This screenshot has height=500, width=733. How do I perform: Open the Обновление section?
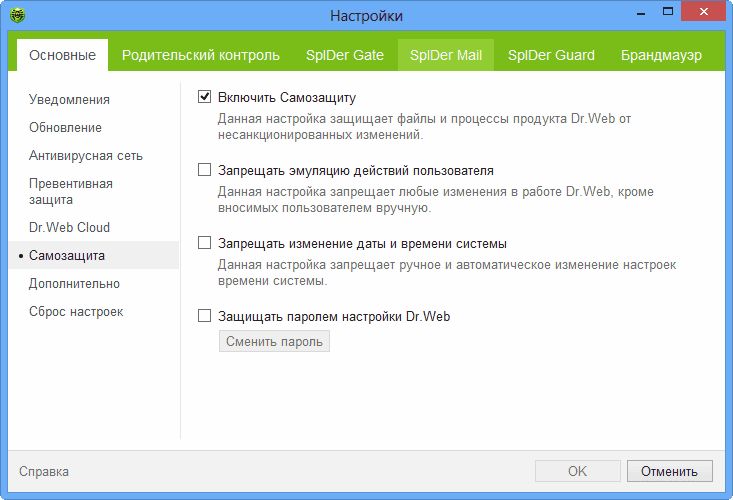click(65, 128)
